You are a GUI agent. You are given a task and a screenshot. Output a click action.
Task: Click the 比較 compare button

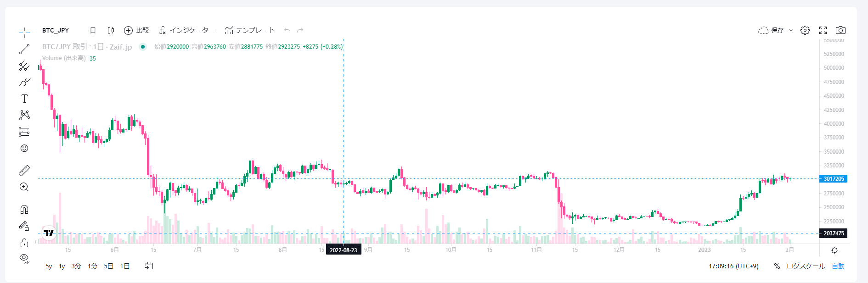[x=136, y=30]
